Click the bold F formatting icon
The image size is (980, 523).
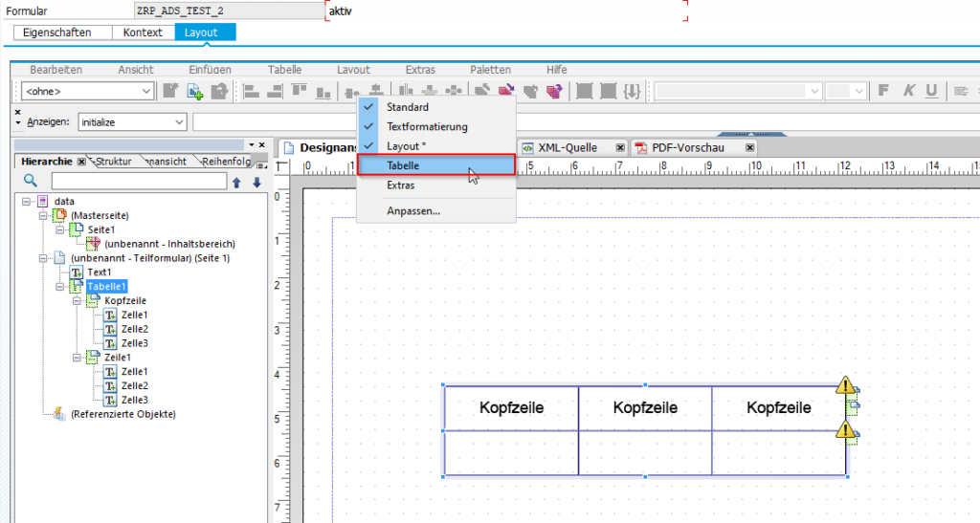point(883,91)
